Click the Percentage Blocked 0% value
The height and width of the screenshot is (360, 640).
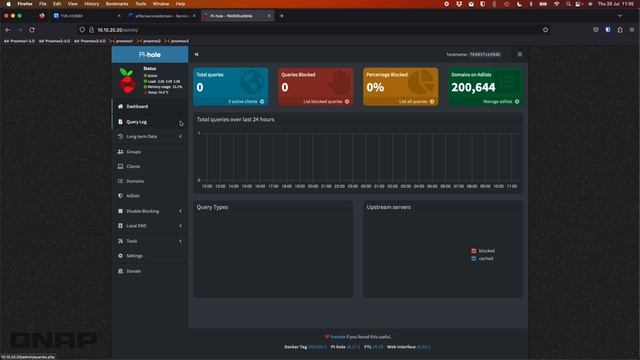[375, 87]
